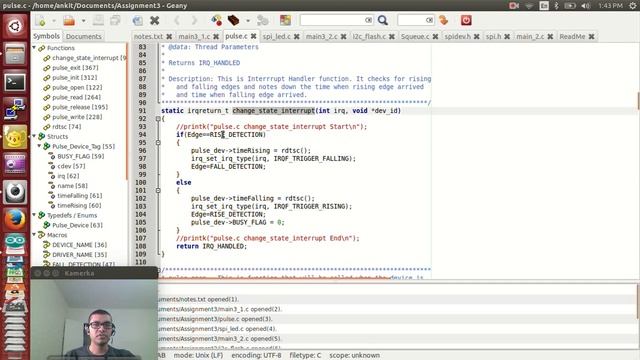
Task: Jump to entered line number icon
Action: pyautogui.click(x=444, y=20)
